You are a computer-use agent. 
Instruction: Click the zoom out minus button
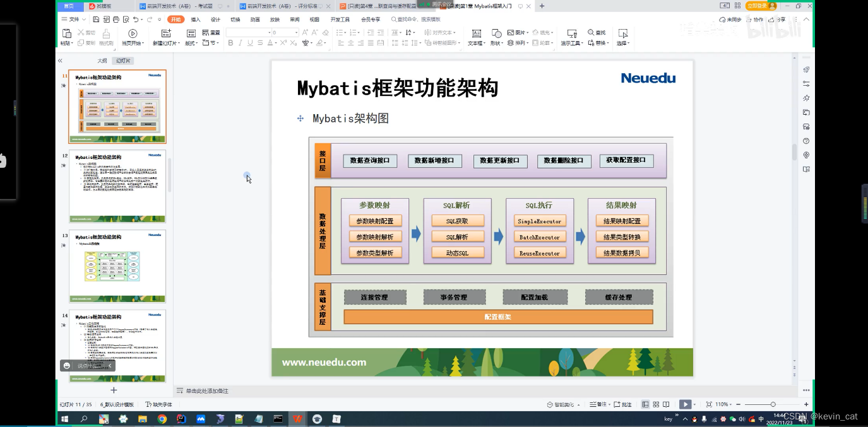tap(739, 404)
